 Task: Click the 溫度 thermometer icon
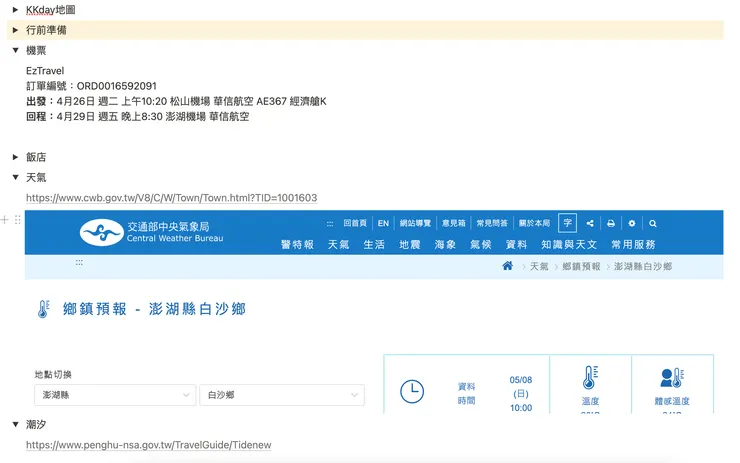(590, 377)
